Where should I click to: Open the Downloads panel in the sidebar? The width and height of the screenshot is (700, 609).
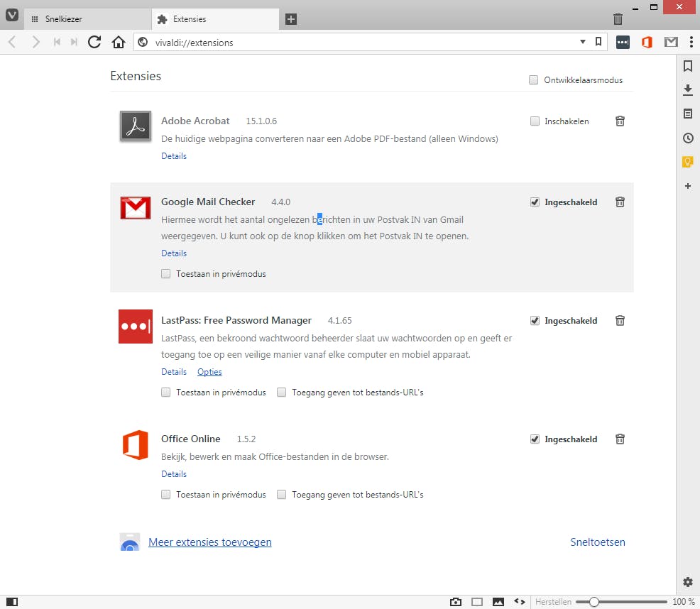(687, 90)
